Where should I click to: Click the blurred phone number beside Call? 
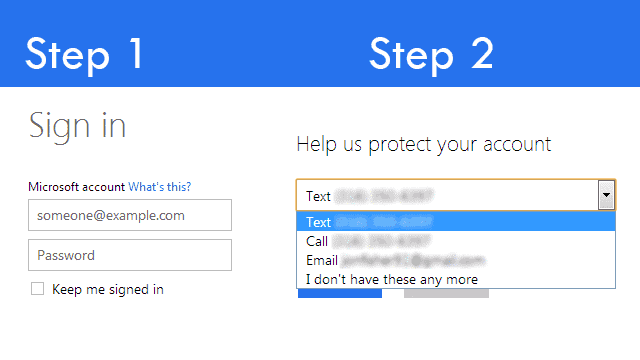(x=381, y=241)
